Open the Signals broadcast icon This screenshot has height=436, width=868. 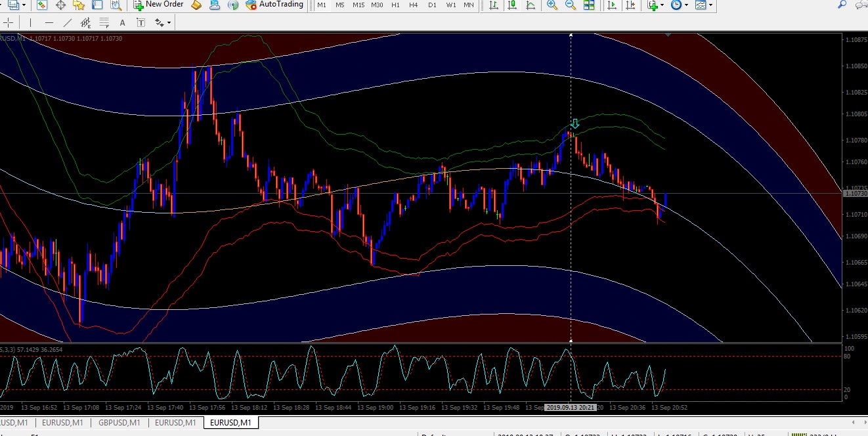point(232,5)
